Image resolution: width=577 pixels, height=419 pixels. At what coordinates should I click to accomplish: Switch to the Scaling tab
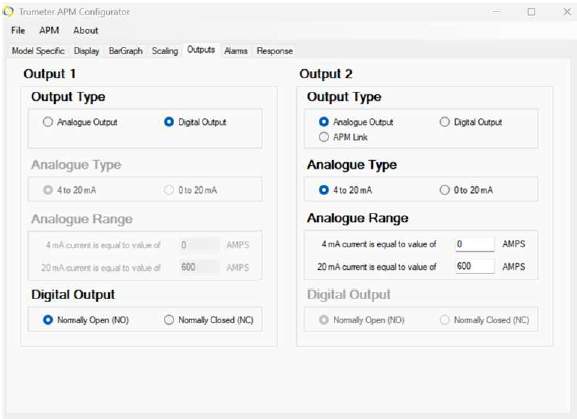tap(165, 51)
